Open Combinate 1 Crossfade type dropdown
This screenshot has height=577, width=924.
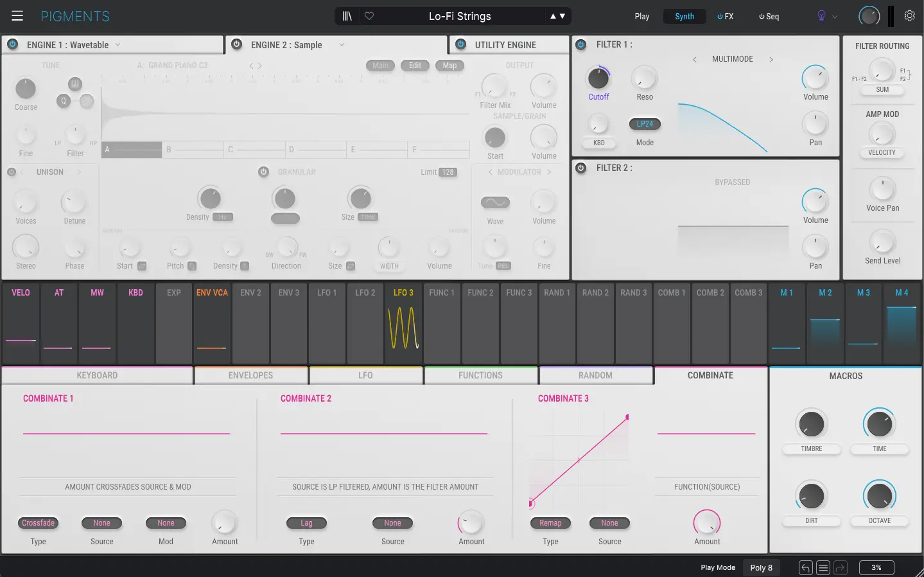tap(38, 523)
